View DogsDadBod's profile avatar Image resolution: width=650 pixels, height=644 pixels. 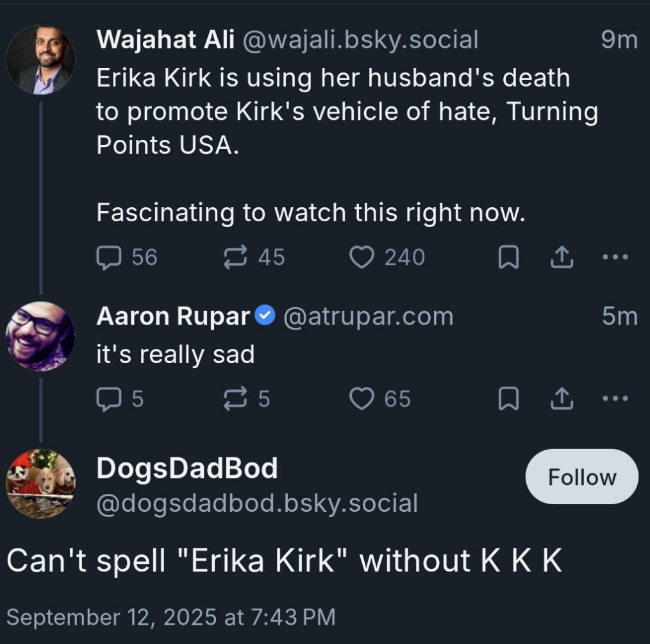click(40, 483)
